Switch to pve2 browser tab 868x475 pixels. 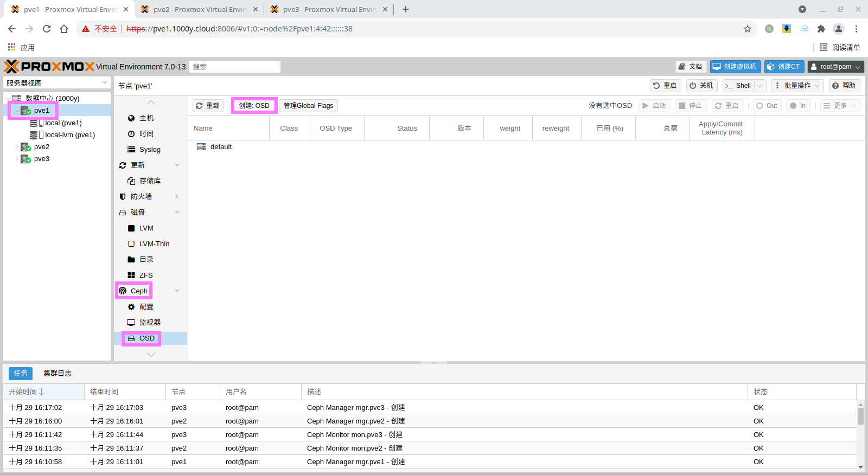click(x=199, y=9)
